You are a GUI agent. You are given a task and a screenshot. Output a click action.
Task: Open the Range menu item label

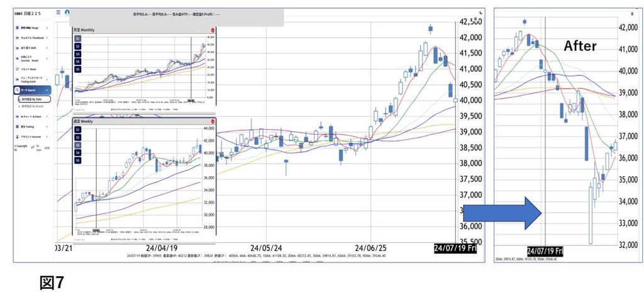click(30, 28)
